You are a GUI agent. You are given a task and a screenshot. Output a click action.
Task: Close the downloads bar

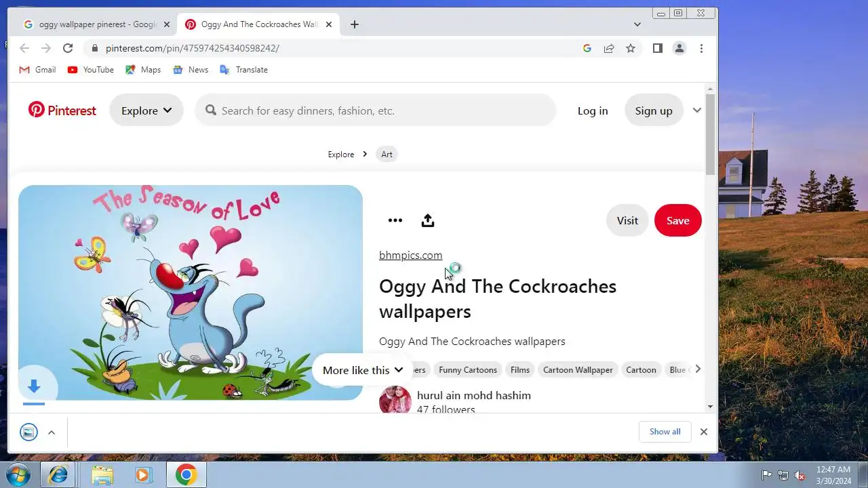[x=704, y=432]
